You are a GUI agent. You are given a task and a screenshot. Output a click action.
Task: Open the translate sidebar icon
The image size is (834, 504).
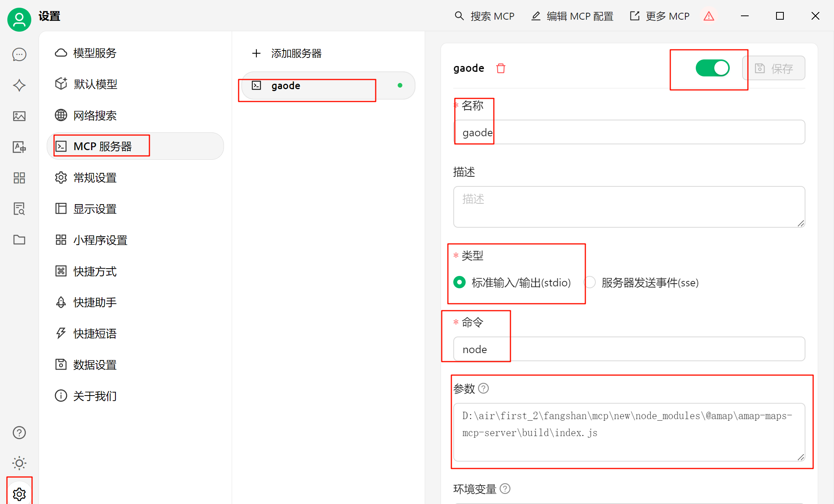click(x=19, y=147)
